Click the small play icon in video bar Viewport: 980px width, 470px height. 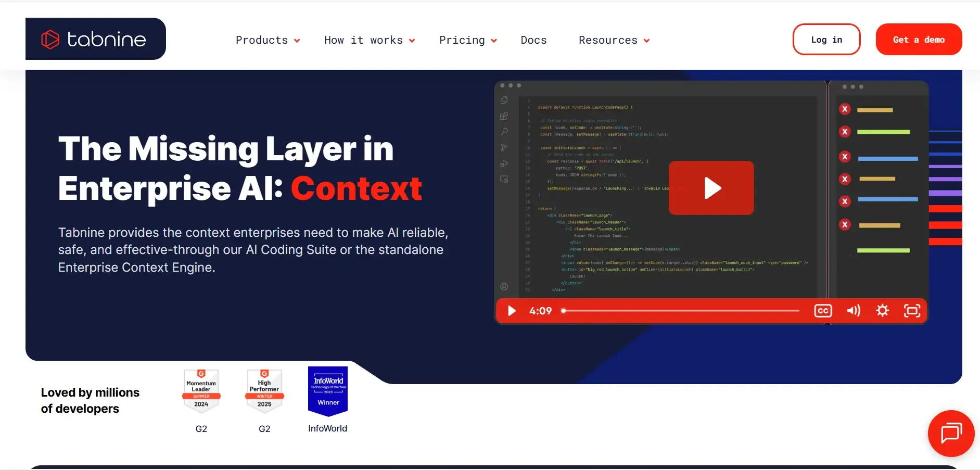512,311
